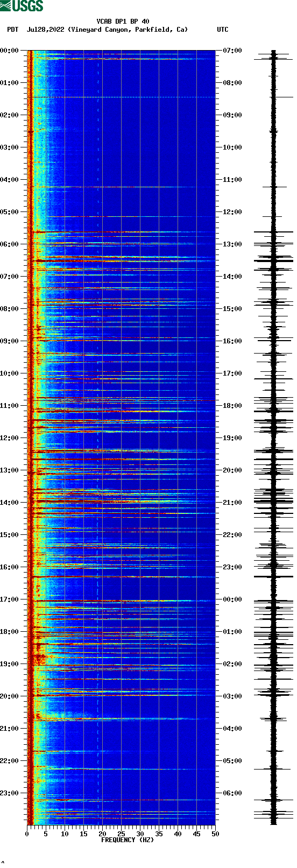Click the frequency axis value 50
This screenshot has width=297, height=868.
[215, 834]
